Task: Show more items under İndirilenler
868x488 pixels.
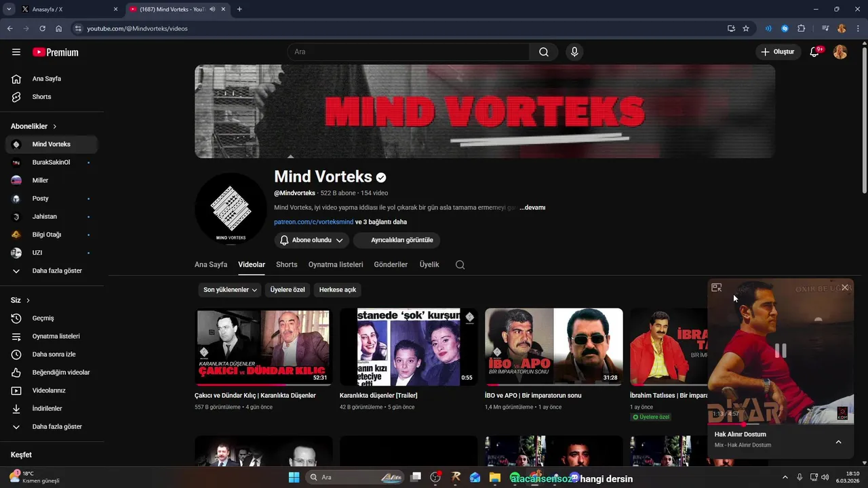Action: coord(52,427)
